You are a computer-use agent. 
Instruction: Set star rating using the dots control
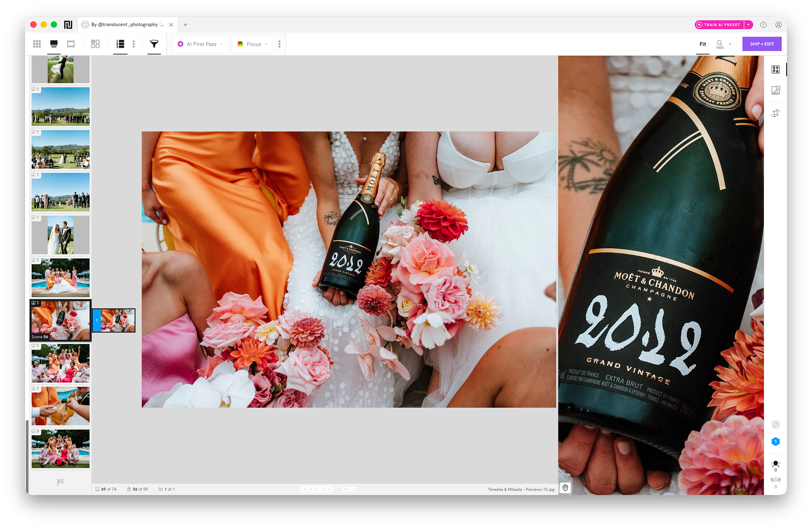[317, 489]
